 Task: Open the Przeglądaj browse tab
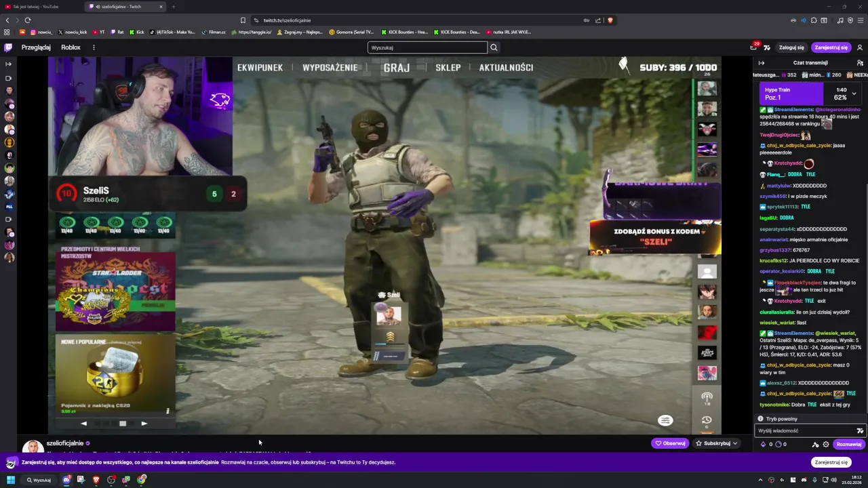tap(36, 47)
